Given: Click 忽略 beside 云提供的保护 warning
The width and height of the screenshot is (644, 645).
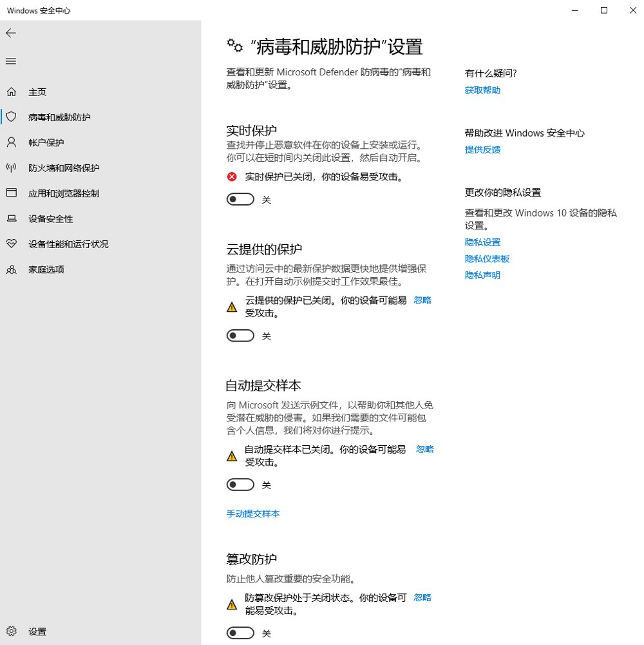Looking at the screenshot, I should [422, 300].
